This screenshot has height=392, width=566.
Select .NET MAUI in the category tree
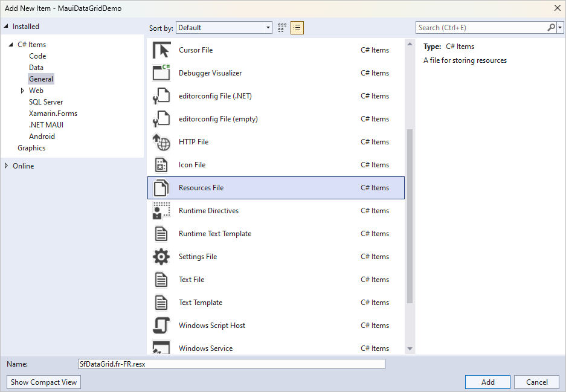[46, 125]
